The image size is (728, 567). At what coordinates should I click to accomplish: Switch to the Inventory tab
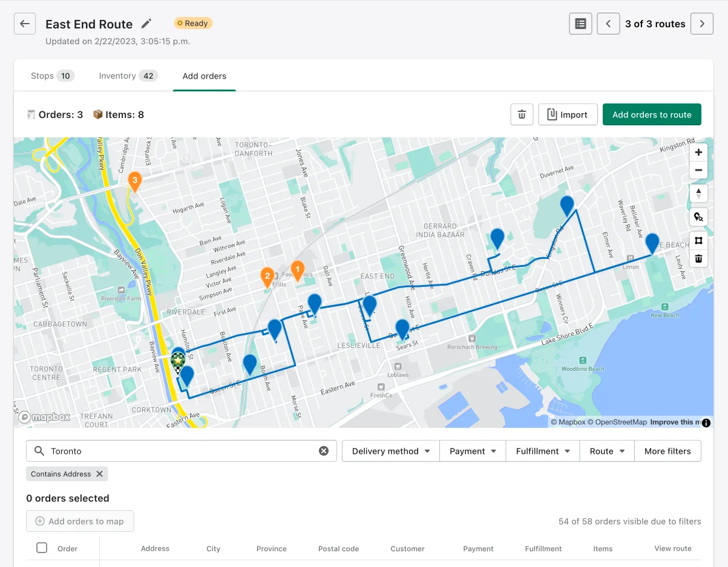tap(128, 76)
